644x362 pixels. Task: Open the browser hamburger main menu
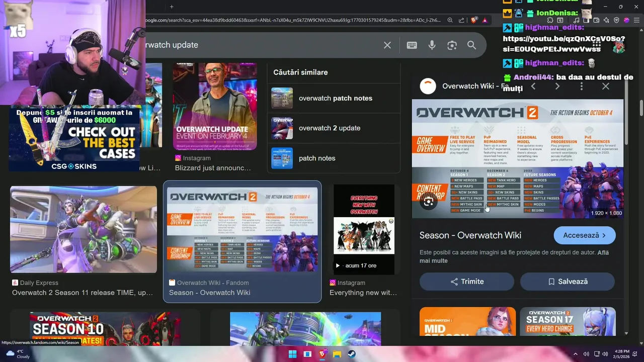tap(636, 20)
